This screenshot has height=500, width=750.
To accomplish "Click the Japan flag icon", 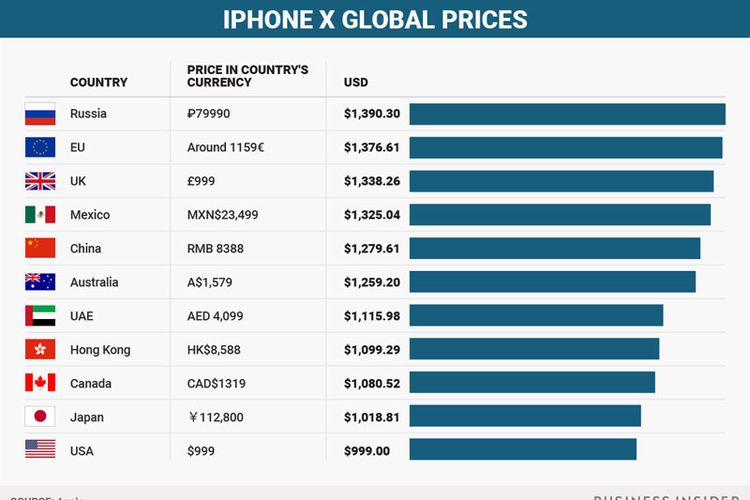I will (40, 417).
